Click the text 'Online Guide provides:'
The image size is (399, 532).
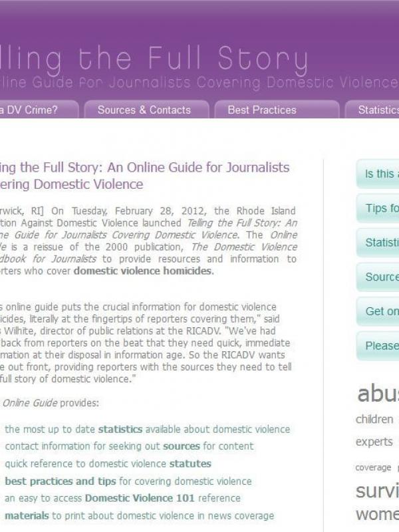(x=51, y=403)
